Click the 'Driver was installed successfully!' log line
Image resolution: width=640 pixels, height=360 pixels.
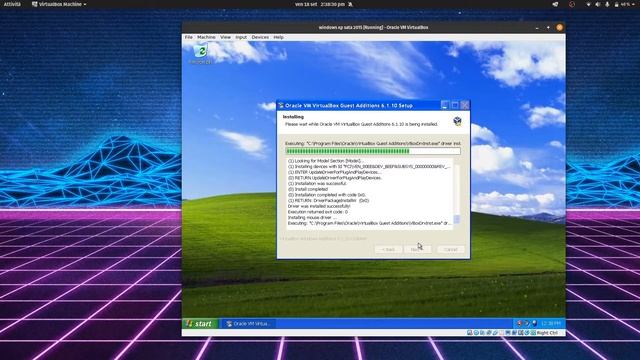(x=319, y=207)
